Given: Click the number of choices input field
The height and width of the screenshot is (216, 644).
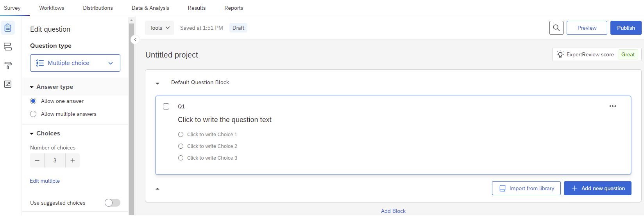Looking at the screenshot, I should pyautogui.click(x=55, y=160).
